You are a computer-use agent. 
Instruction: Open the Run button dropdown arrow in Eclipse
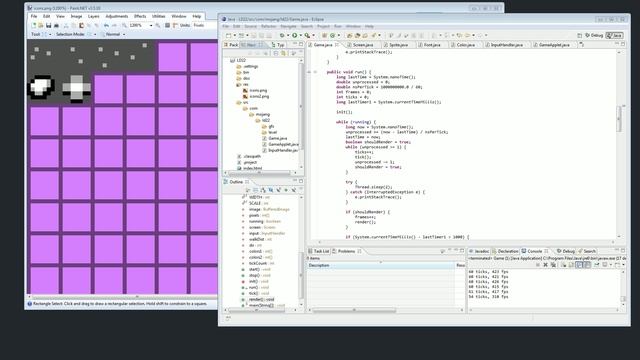300,36
